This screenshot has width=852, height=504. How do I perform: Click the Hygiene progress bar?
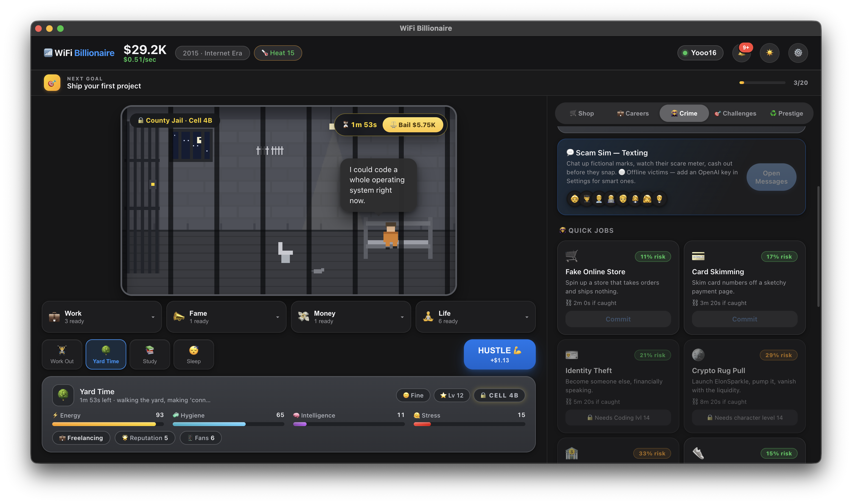[229, 424]
